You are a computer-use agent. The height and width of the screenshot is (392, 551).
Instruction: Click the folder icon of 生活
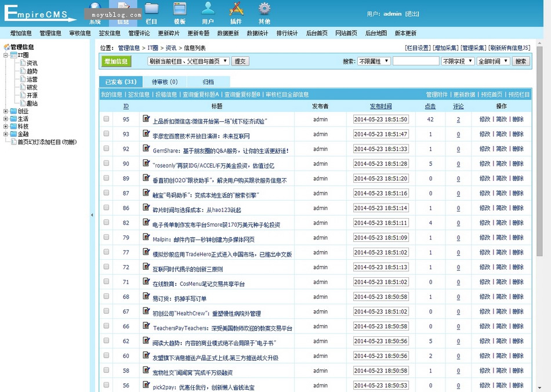(x=14, y=119)
